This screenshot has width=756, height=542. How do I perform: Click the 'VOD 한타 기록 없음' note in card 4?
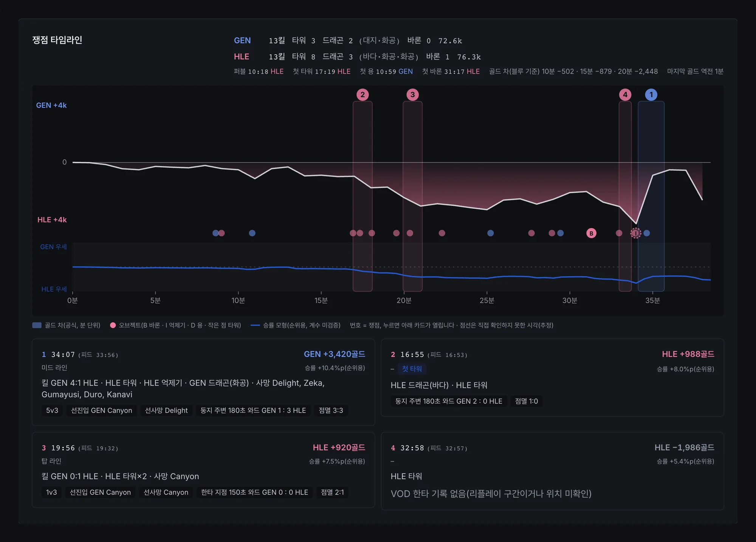[x=491, y=494]
